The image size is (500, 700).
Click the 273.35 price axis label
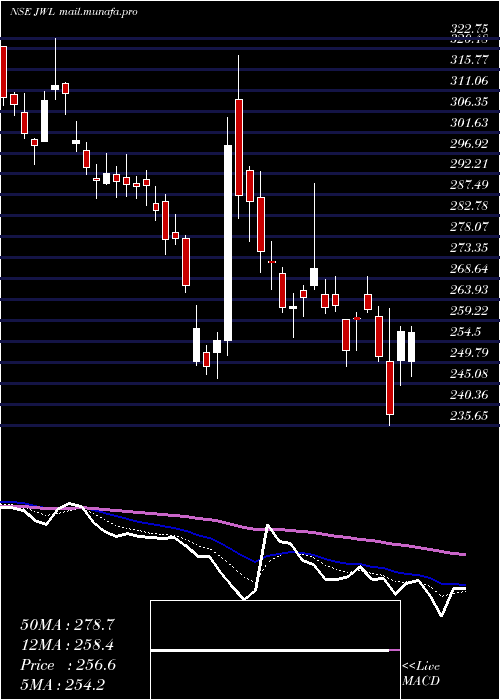coord(470,247)
